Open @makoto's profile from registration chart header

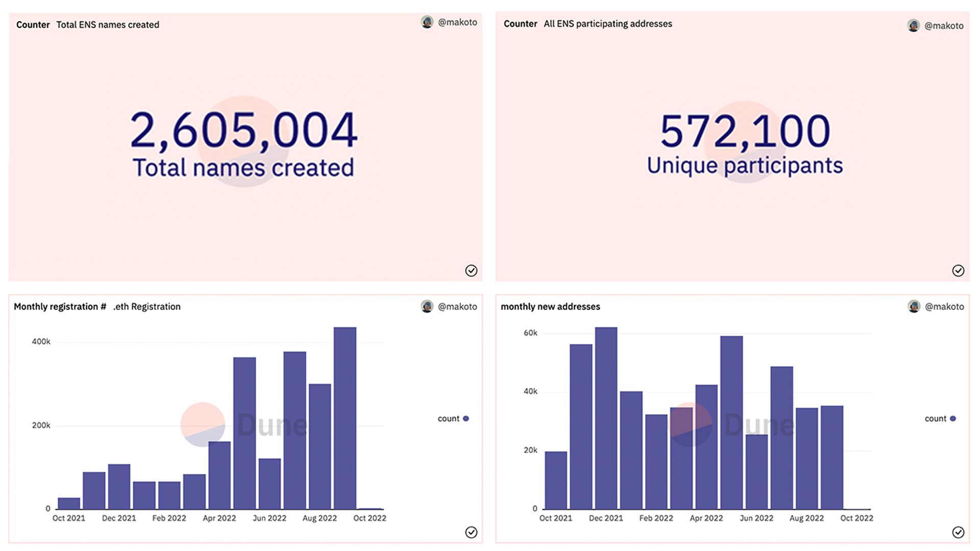457,306
